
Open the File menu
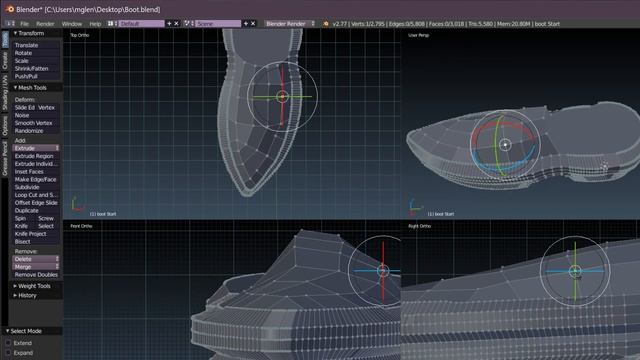coord(24,24)
